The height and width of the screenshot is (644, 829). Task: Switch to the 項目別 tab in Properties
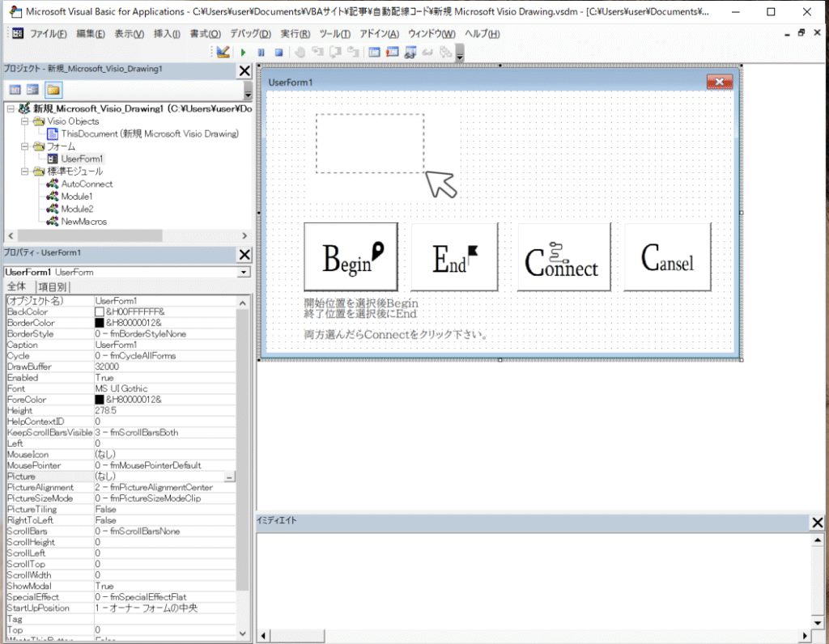pyautogui.click(x=53, y=287)
